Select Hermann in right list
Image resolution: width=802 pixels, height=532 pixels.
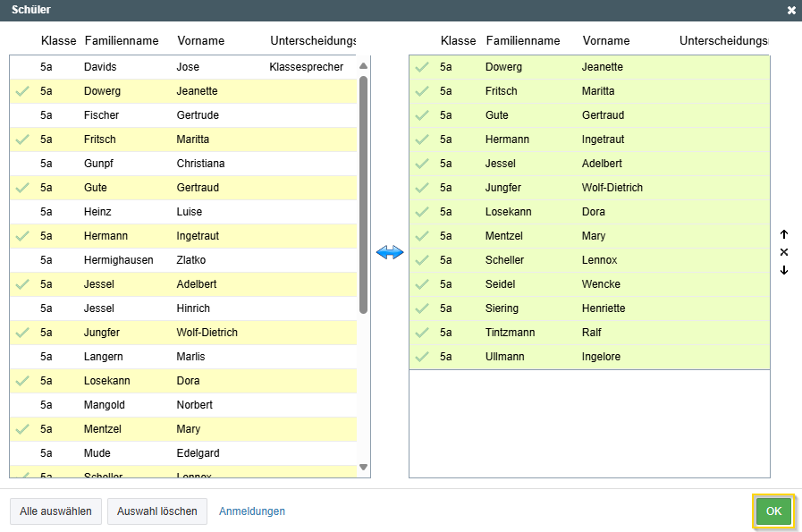589,139
